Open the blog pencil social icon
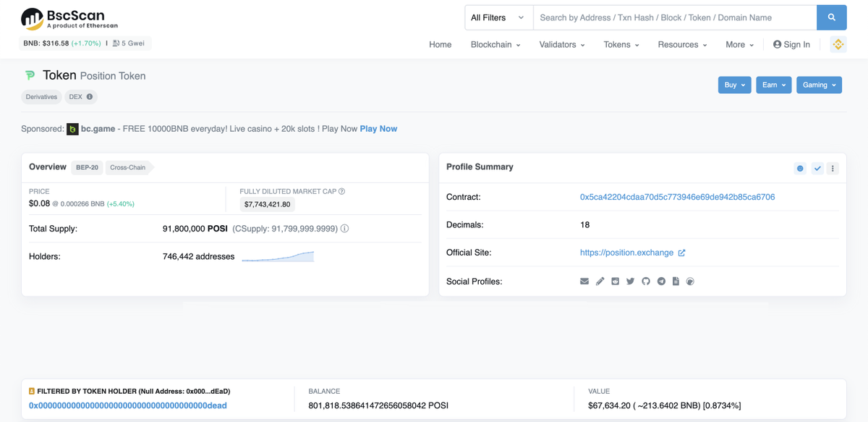 pos(600,281)
